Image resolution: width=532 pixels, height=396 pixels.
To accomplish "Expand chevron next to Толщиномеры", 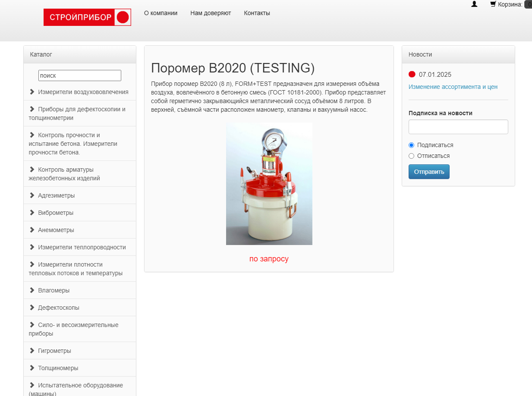I will pos(32,368).
